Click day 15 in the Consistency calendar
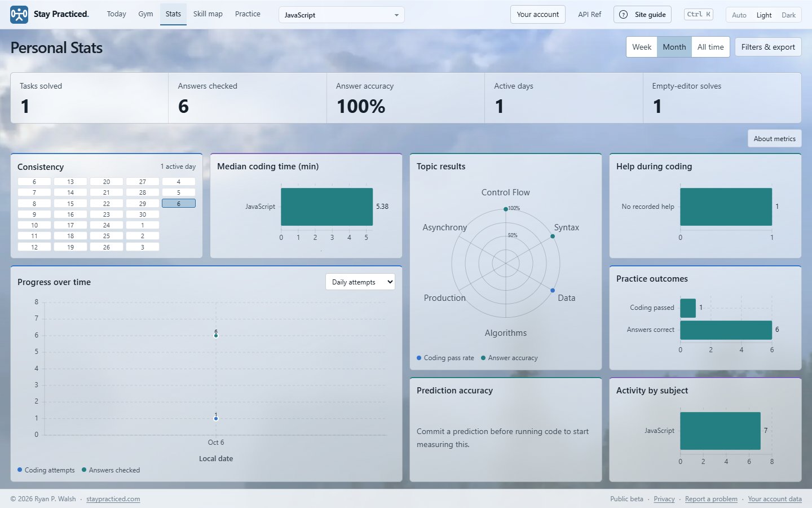This screenshot has width=812, height=508. tap(70, 204)
